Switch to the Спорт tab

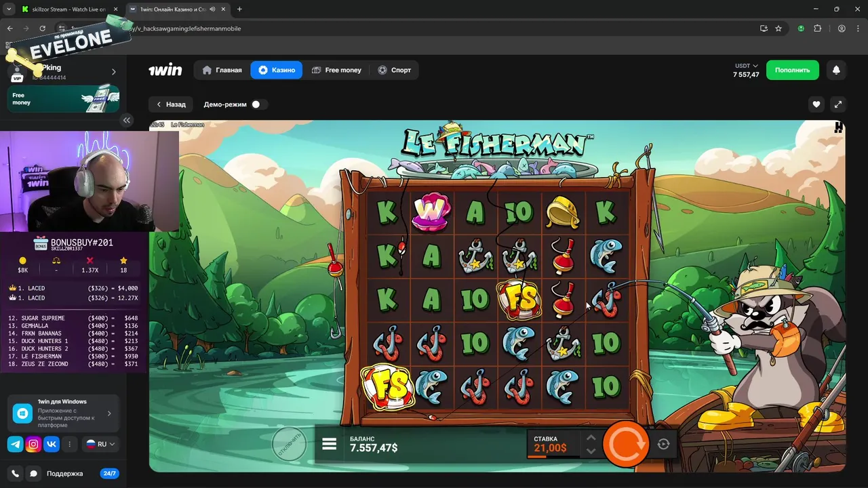[394, 70]
